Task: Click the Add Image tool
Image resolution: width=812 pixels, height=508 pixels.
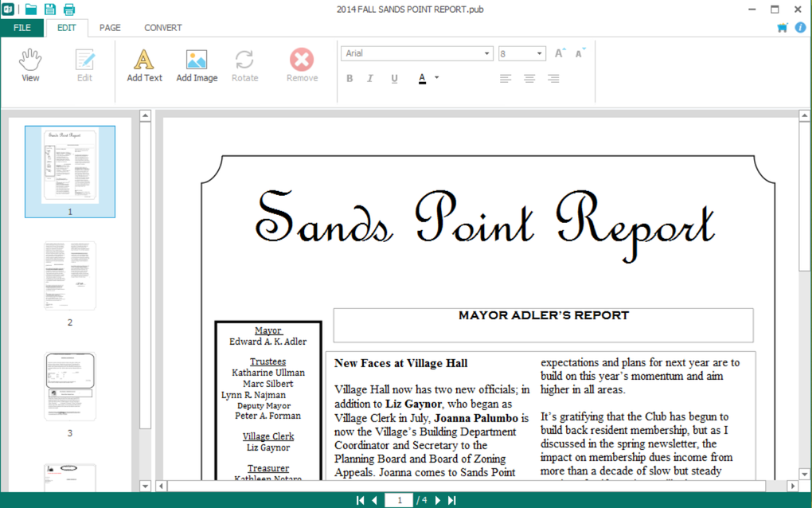Action: 197,65
